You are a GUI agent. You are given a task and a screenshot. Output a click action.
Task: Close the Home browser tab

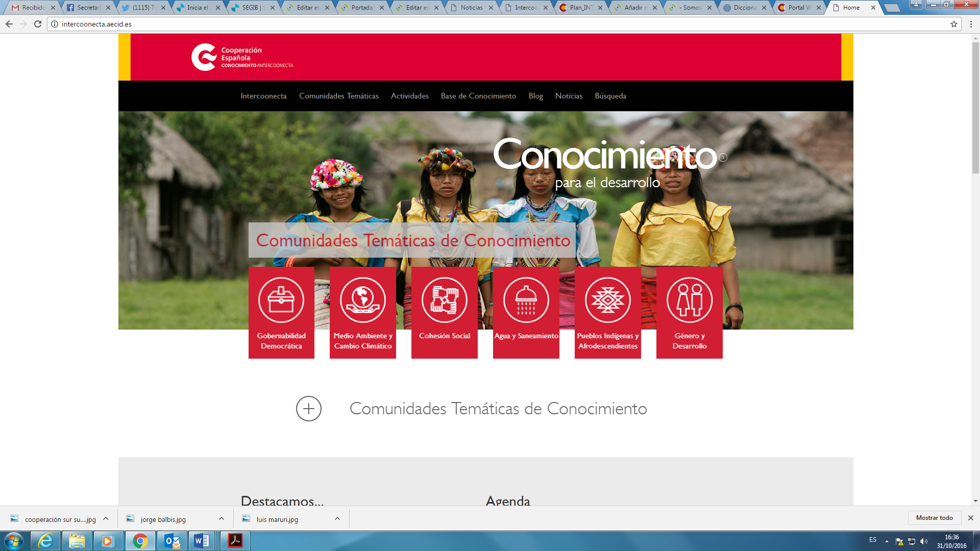(x=873, y=8)
